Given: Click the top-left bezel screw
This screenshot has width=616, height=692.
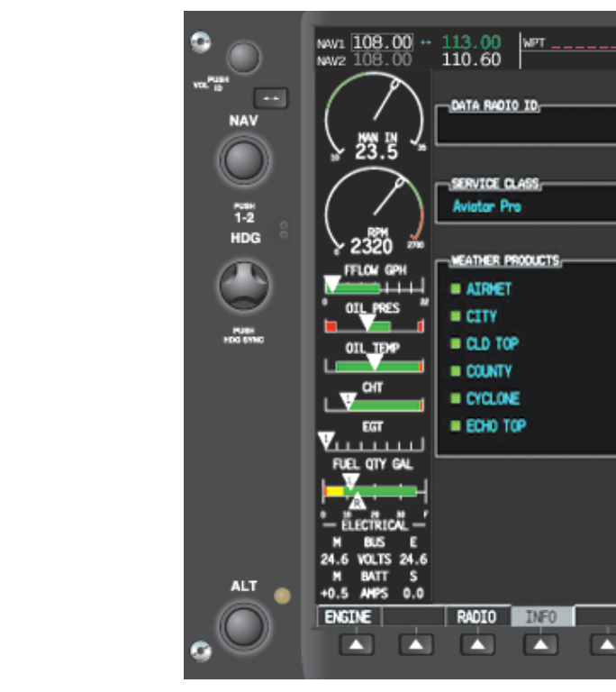Looking at the screenshot, I should tap(201, 42).
